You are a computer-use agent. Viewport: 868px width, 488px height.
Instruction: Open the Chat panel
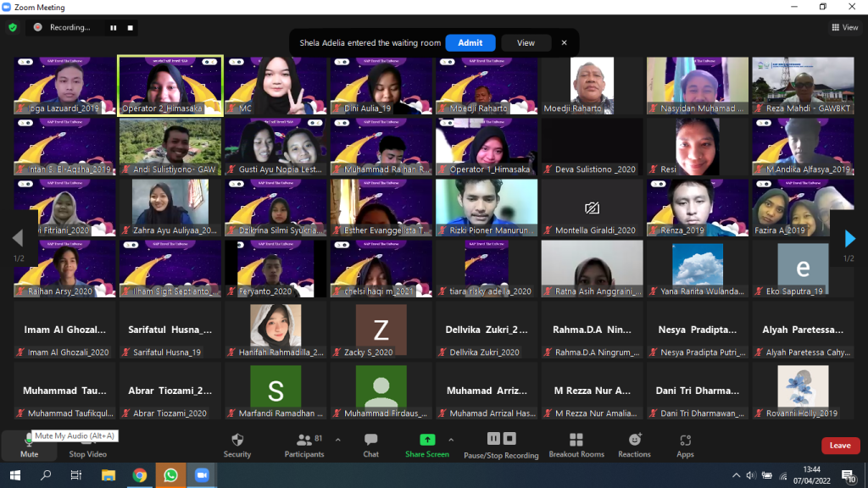point(370,441)
